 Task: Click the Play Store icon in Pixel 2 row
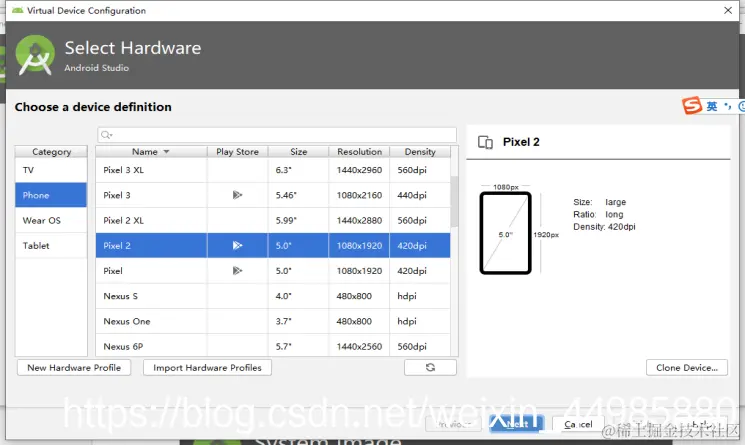pyautogui.click(x=237, y=246)
